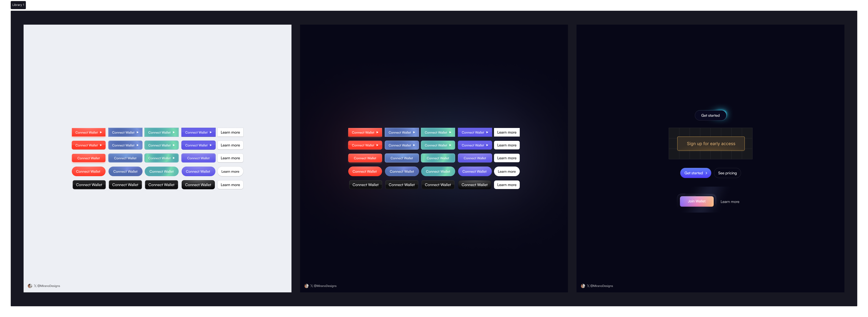Click a white Learn more button in the dark frame
Screen dimensions: 868x317
pos(507,132)
